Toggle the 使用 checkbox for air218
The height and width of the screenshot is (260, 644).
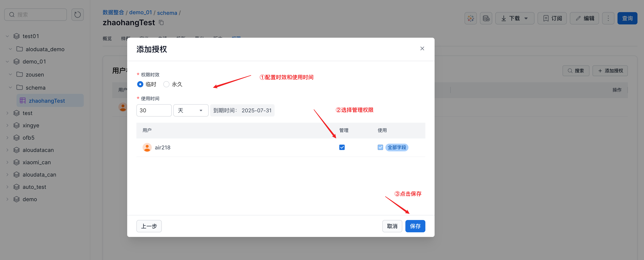[x=380, y=147]
